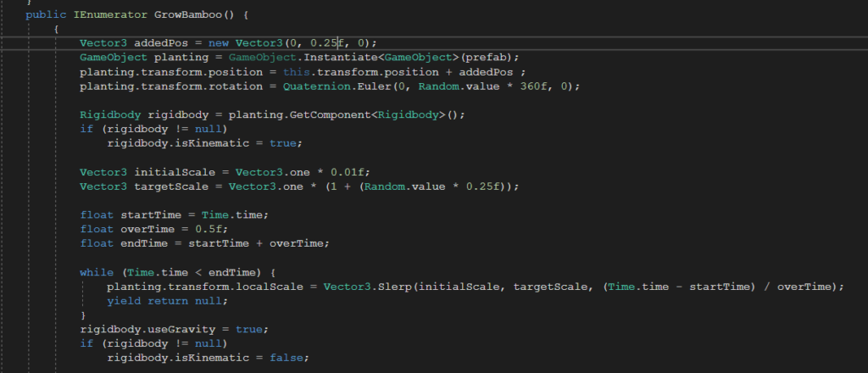This screenshot has height=373, width=868.
Task: Click the localScale property
Action: [270, 287]
